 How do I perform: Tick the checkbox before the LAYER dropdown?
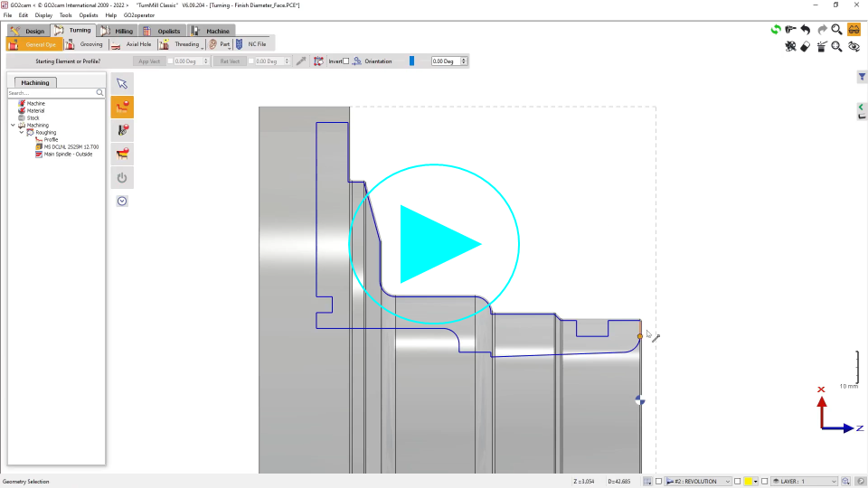[765, 482]
